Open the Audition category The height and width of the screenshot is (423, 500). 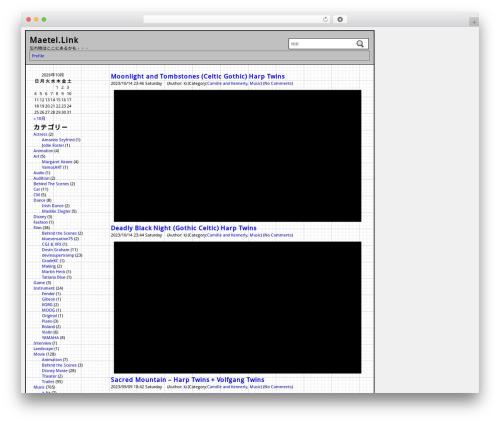[x=41, y=178]
